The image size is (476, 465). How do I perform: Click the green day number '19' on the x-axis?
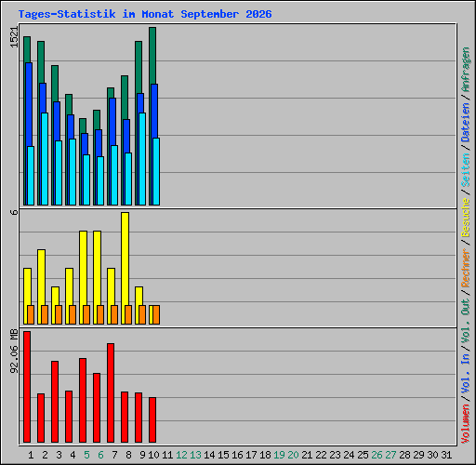click(279, 455)
